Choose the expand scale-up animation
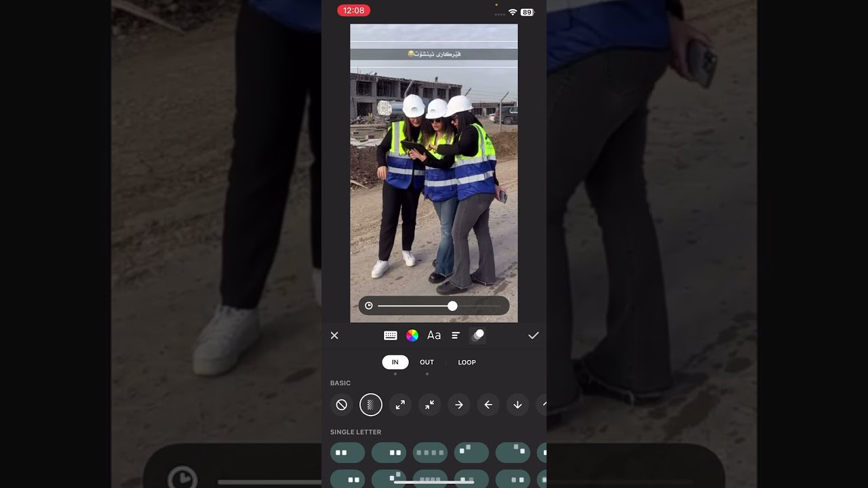The image size is (868, 488). (400, 405)
